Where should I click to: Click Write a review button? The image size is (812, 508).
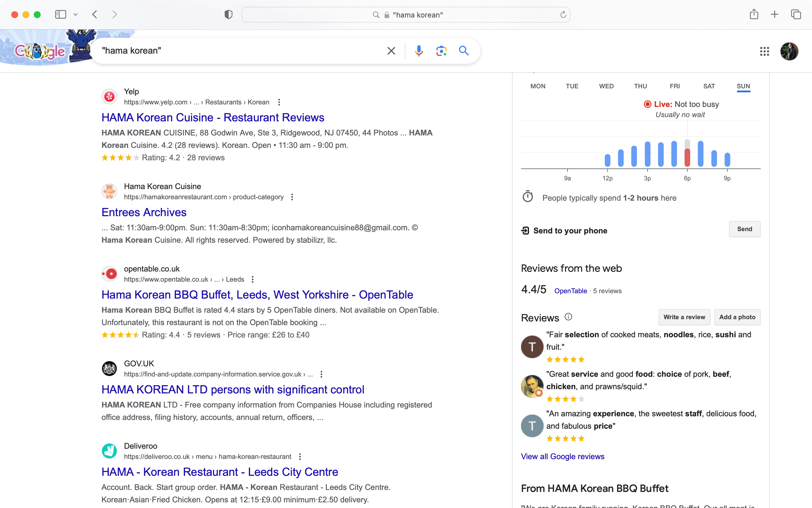click(684, 317)
